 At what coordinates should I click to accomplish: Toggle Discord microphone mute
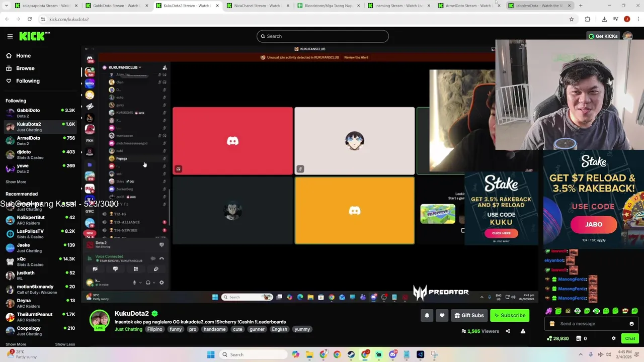[x=134, y=283]
